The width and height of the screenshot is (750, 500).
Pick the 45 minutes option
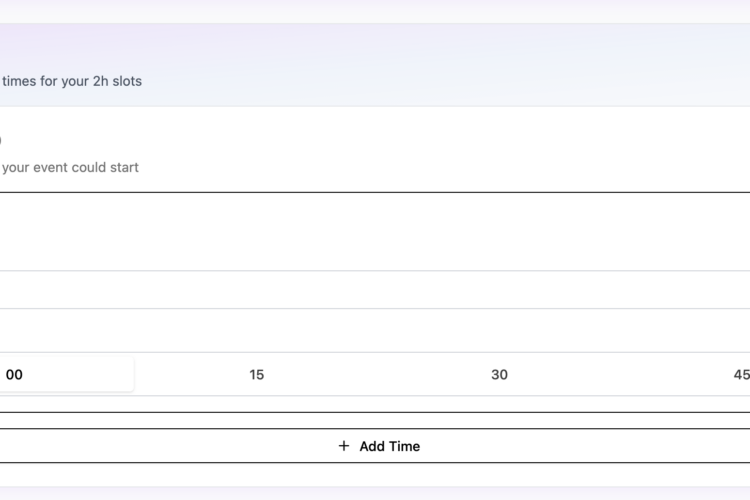click(740, 375)
